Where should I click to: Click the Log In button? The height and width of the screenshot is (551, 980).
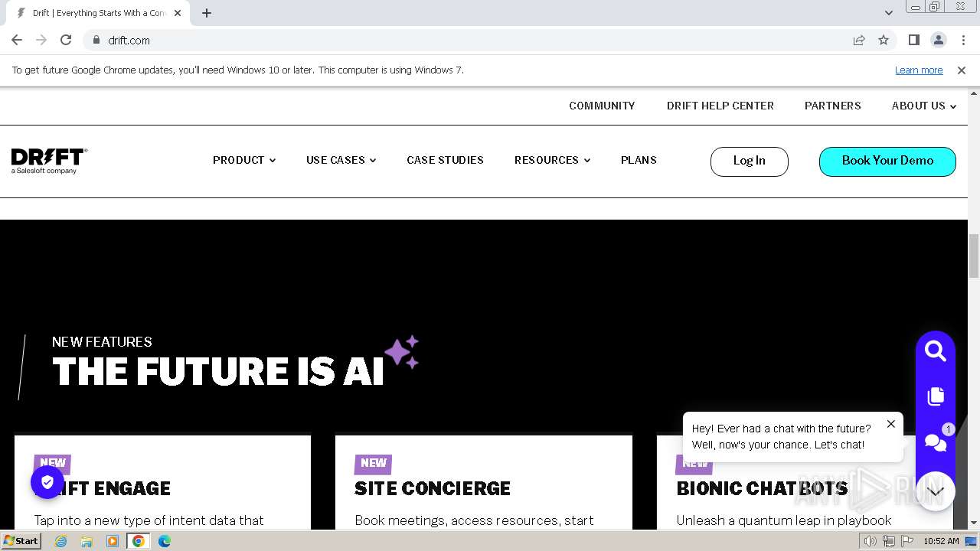[x=749, y=161]
